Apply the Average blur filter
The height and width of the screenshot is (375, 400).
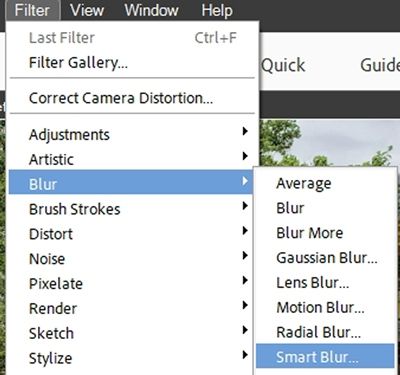325,183
